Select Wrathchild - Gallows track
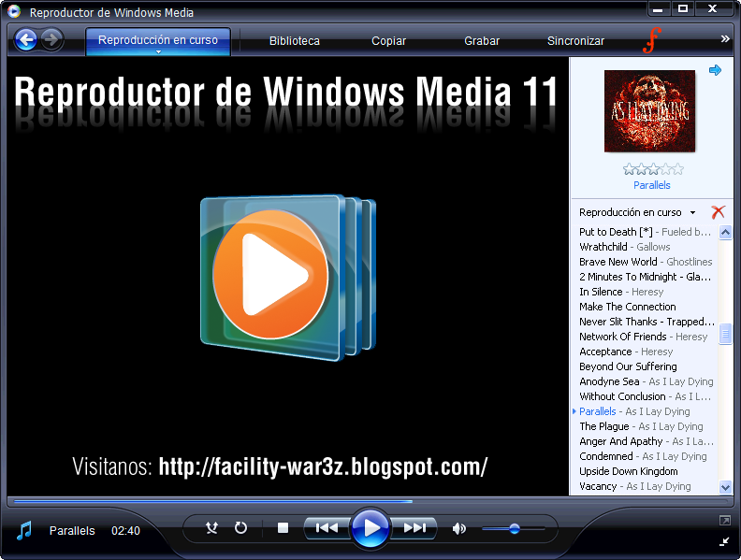741x560 pixels. 624,247
